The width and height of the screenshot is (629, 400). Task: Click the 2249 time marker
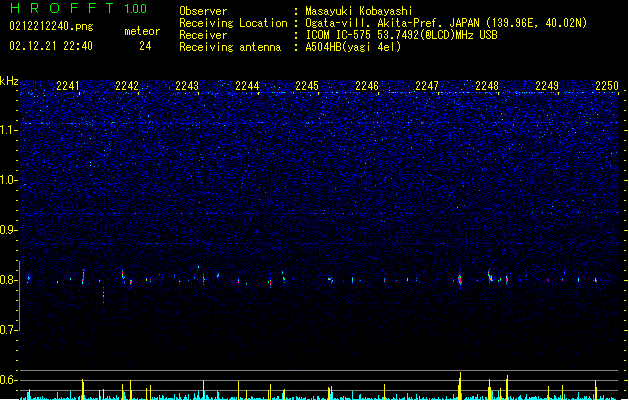pyautogui.click(x=547, y=86)
